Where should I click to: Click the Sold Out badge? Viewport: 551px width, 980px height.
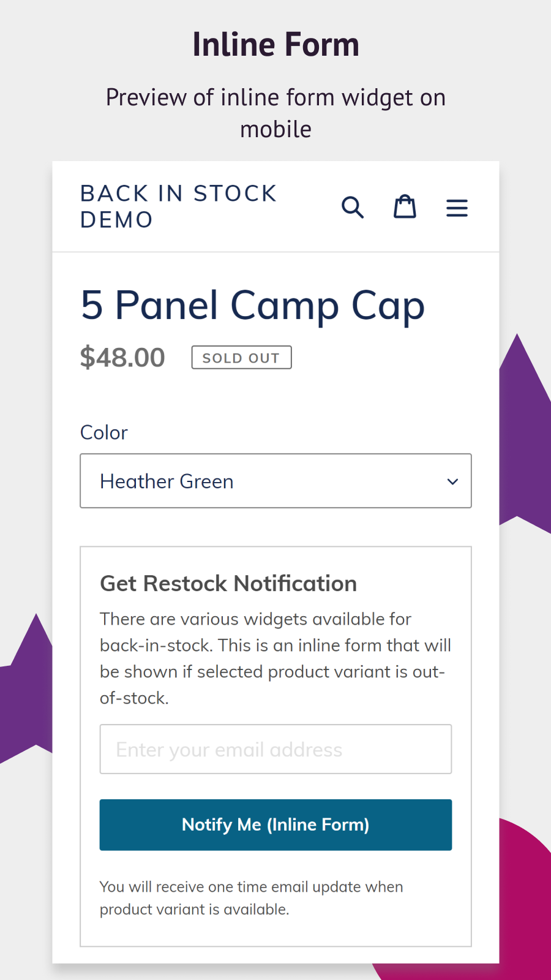click(241, 358)
